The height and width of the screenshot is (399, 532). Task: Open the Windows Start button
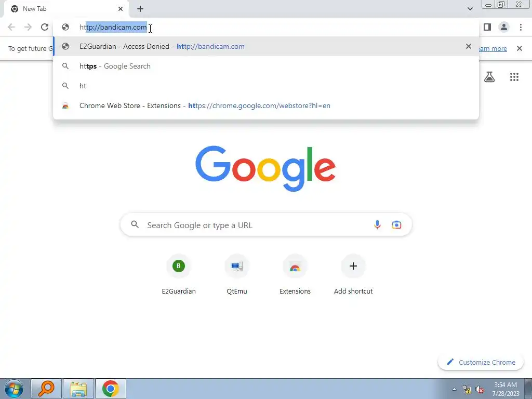point(14,389)
